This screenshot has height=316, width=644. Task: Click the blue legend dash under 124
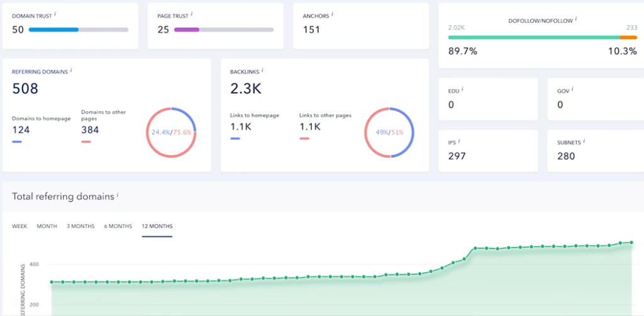[x=17, y=141]
